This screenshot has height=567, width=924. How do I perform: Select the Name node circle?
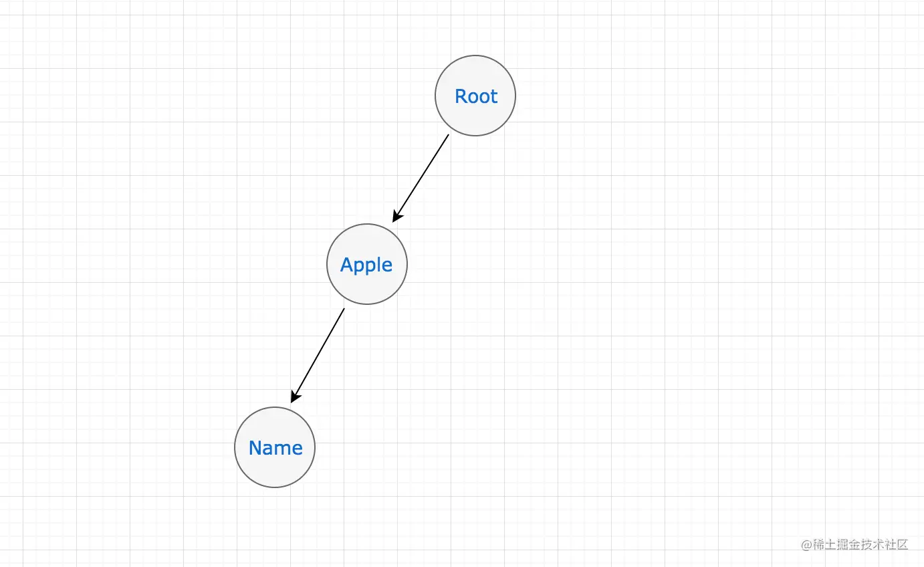click(275, 447)
